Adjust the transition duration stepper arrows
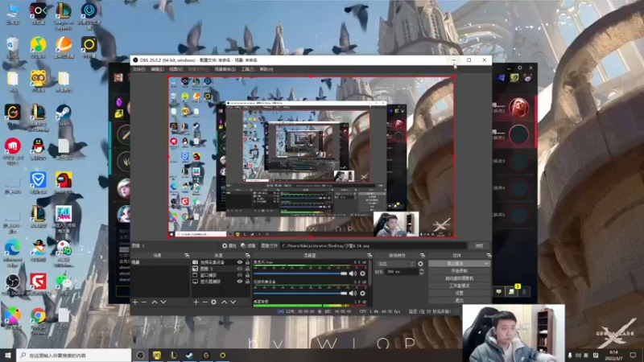The width and height of the screenshot is (644, 362). click(x=421, y=272)
